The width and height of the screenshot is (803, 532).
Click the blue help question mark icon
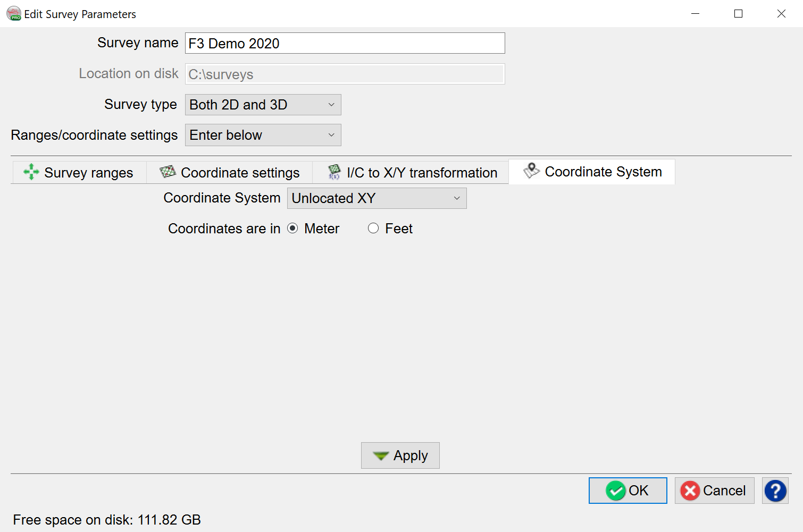point(775,491)
